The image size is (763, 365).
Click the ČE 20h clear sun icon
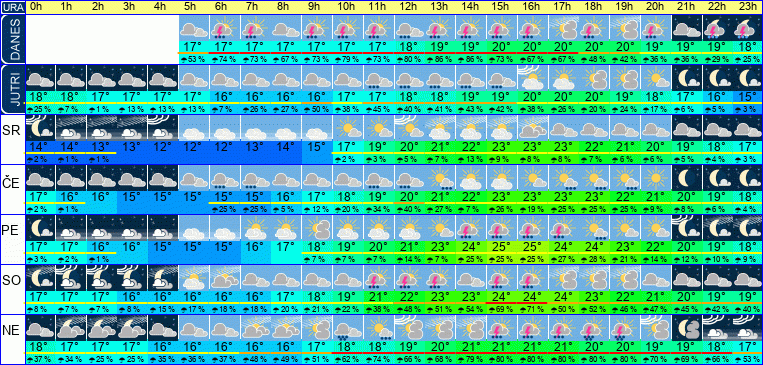click(655, 178)
